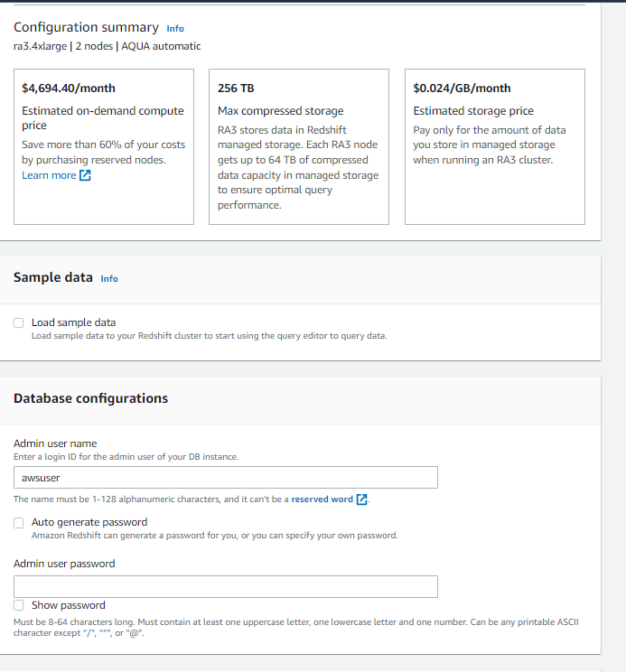
Task: Select the 256 TB max compressed storage card
Action: point(299,146)
